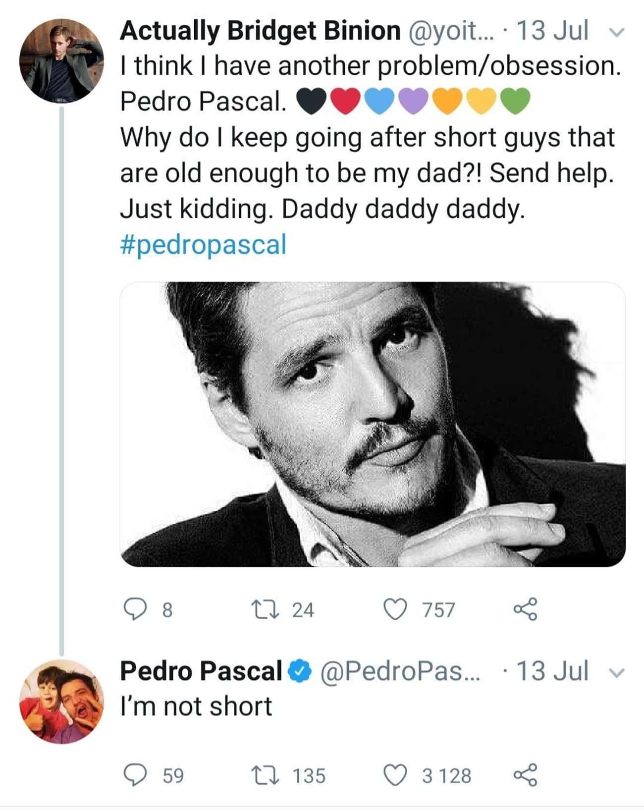Open dropdown arrow on Pedro Pascal's tweet
This screenshot has height=812, width=644.
tap(617, 672)
